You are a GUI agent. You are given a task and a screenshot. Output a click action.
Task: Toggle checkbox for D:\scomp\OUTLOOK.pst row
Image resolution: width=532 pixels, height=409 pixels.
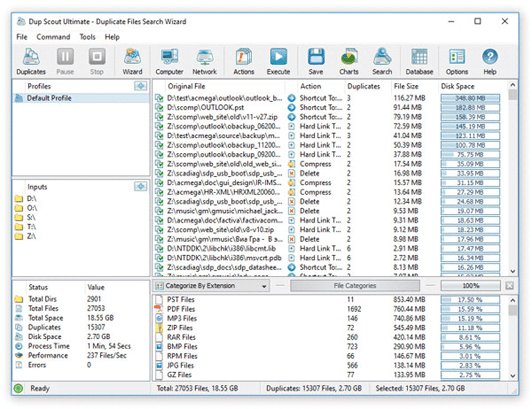(x=159, y=108)
